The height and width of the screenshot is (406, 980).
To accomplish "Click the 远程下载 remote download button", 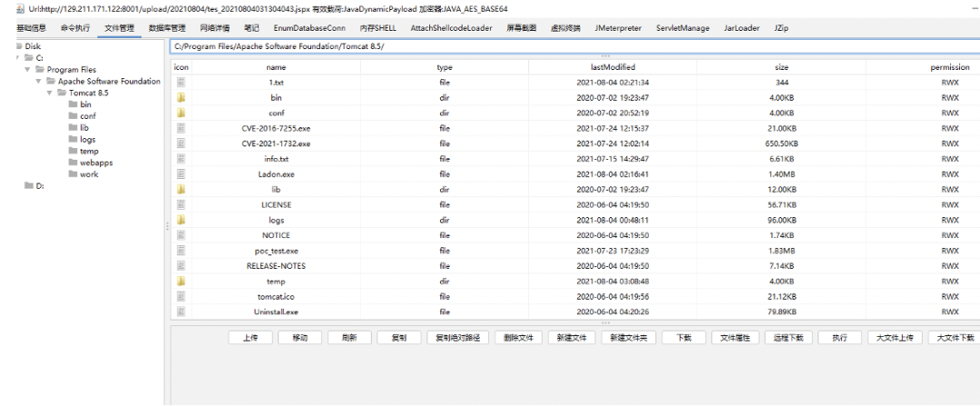I will point(789,338).
